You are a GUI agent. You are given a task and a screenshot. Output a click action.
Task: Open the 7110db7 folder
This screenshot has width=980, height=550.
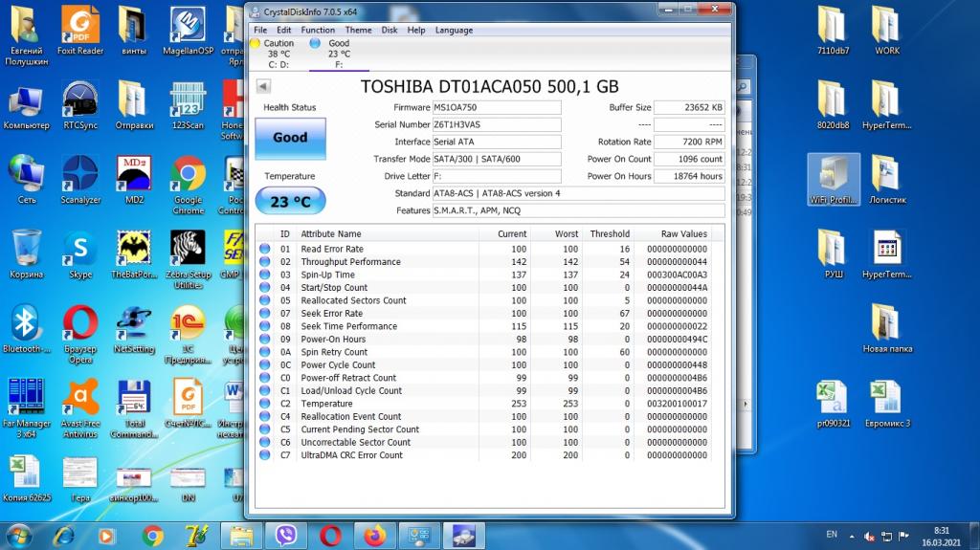pos(834,30)
